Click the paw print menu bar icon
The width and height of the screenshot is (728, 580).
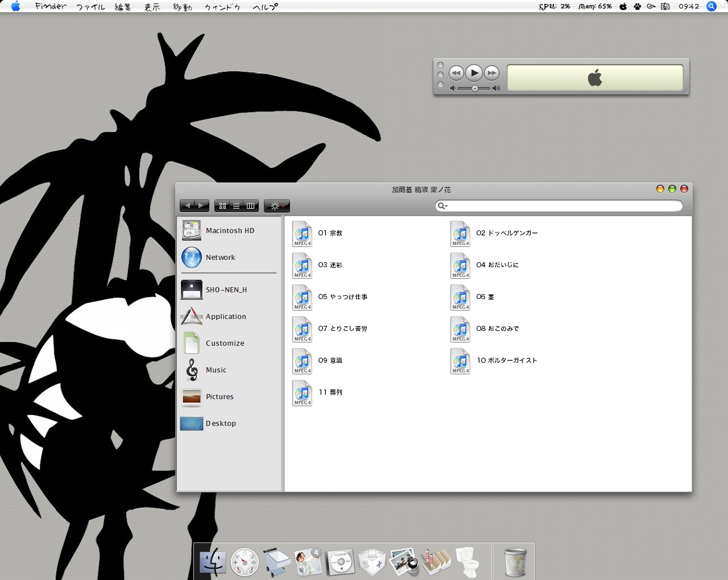[x=637, y=6]
